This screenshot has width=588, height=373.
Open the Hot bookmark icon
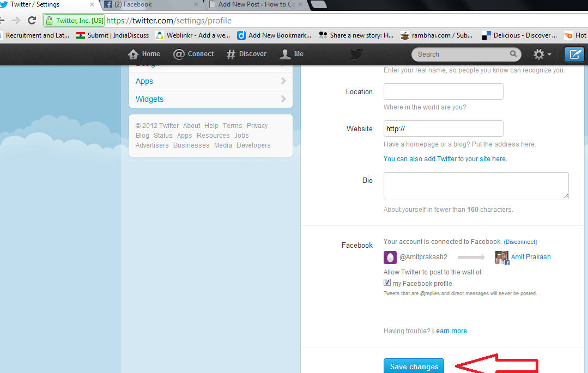(568, 35)
